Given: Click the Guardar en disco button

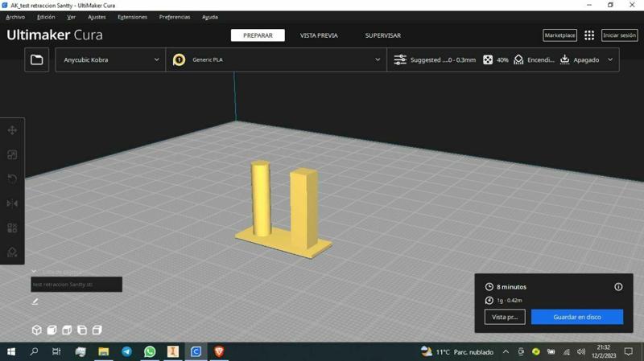Looking at the screenshot, I should [576, 317].
